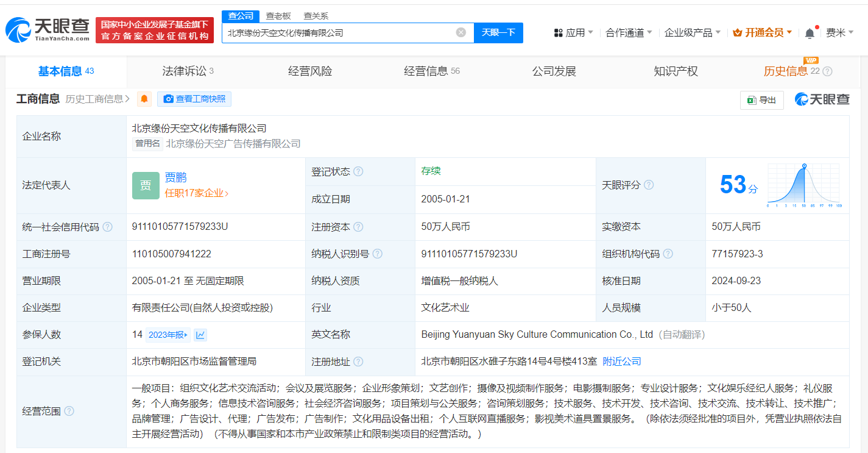Click the 导出 export button
The image size is (868, 453).
click(x=761, y=100)
